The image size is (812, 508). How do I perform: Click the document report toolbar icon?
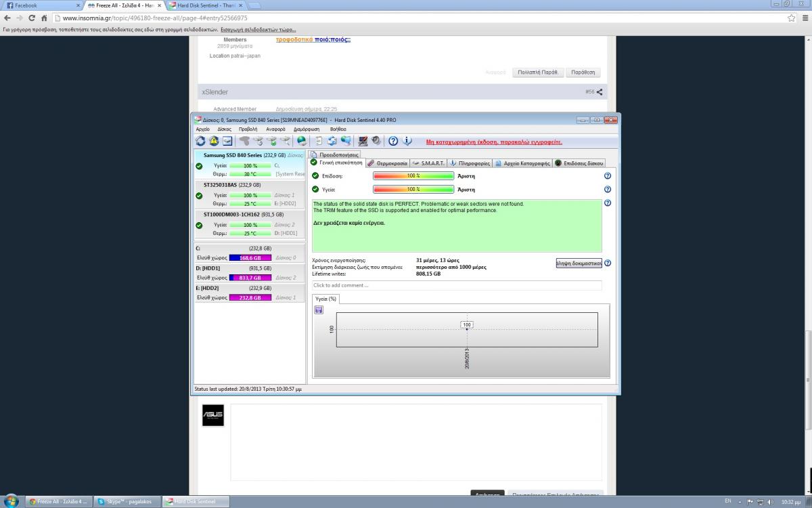coord(319,141)
